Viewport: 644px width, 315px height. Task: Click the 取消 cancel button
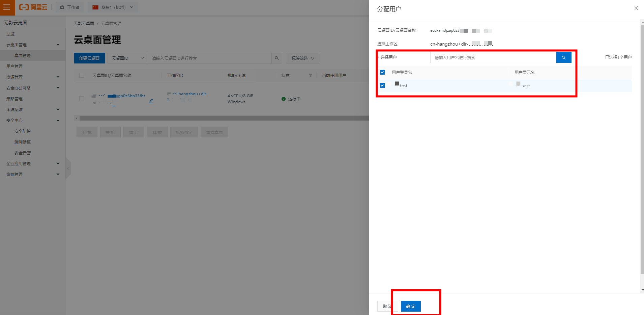point(387,306)
